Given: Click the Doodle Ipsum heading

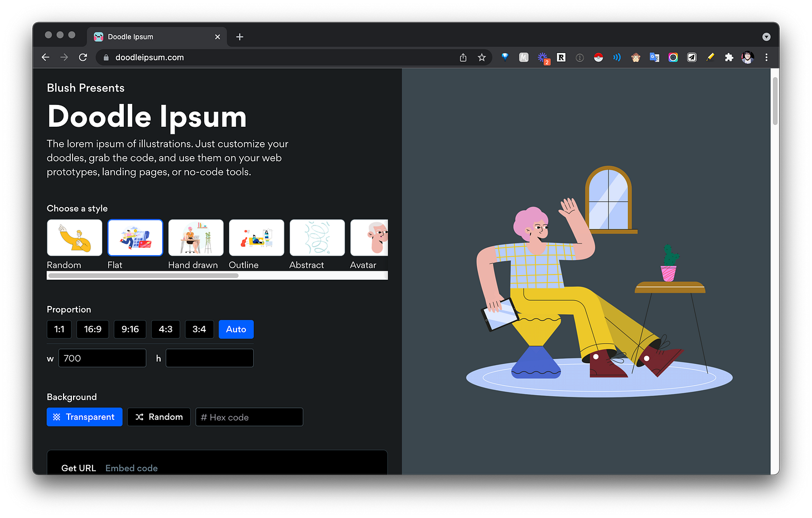Looking at the screenshot, I should coord(147,117).
